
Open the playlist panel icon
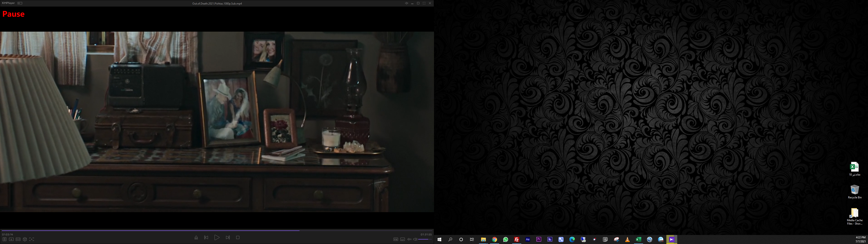pyautogui.click(x=4, y=239)
